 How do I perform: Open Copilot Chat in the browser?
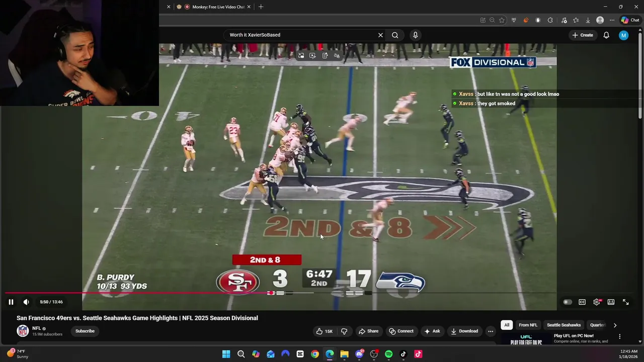click(x=630, y=20)
